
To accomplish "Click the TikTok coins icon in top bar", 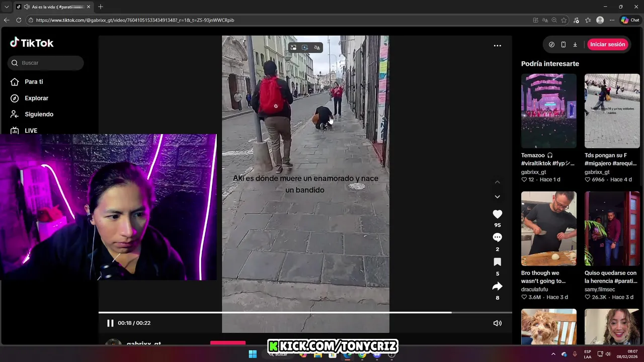I will (551, 44).
